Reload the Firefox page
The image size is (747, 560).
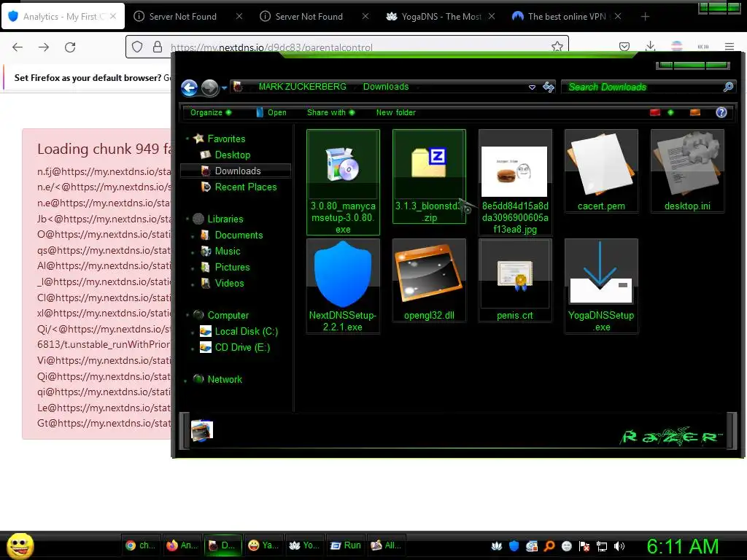[70, 47]
